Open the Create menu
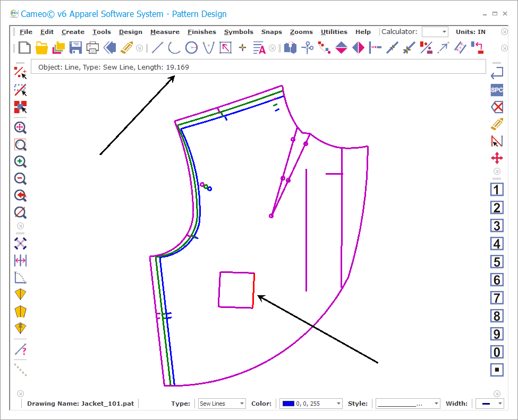 73,32
